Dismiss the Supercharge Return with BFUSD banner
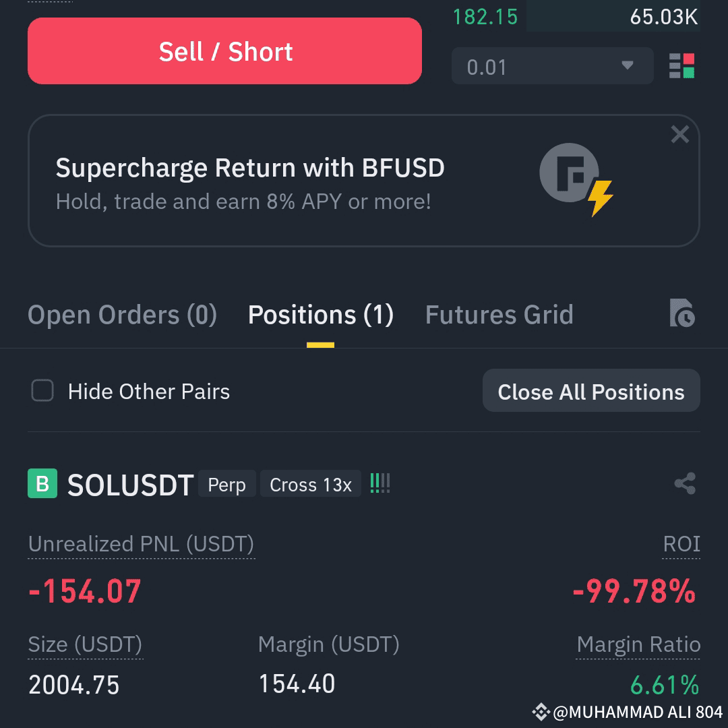 click(679, 134)
